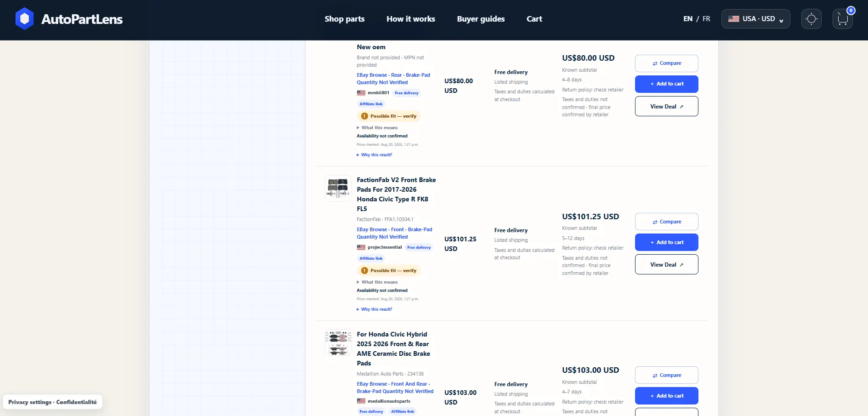Switch language to FR

pos(706,19)
